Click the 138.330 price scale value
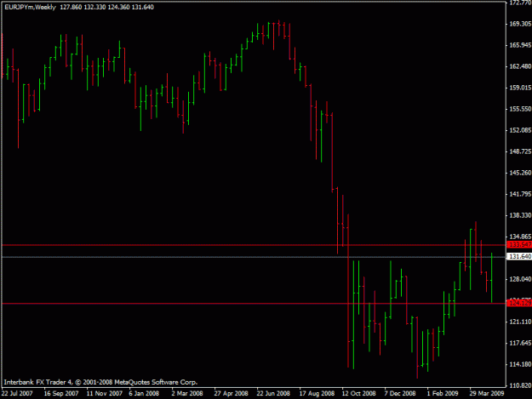This screenshot has width=532, height=399. click(x=520, y=215)
